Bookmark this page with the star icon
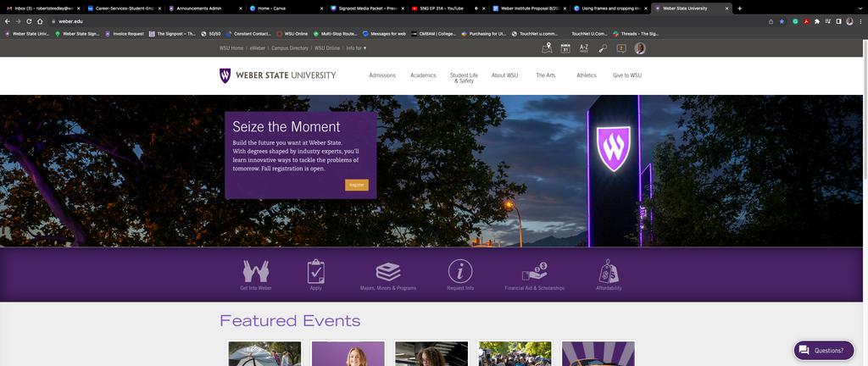This screenshot has height=366, width=868. [782, 21]
